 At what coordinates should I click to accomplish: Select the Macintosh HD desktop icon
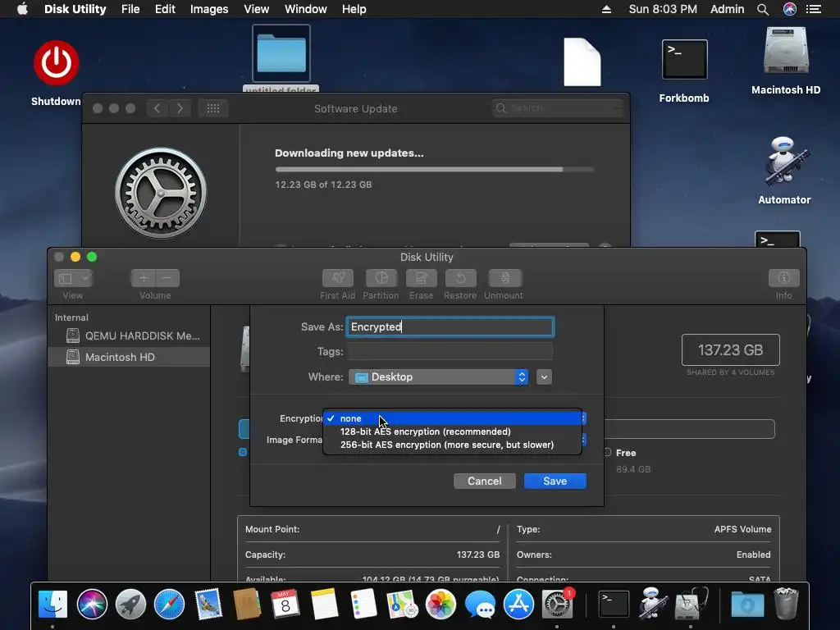[786, 50]
